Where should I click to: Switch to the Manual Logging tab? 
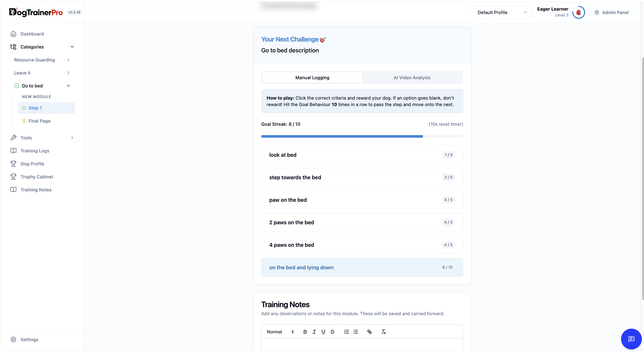[312, 78]
